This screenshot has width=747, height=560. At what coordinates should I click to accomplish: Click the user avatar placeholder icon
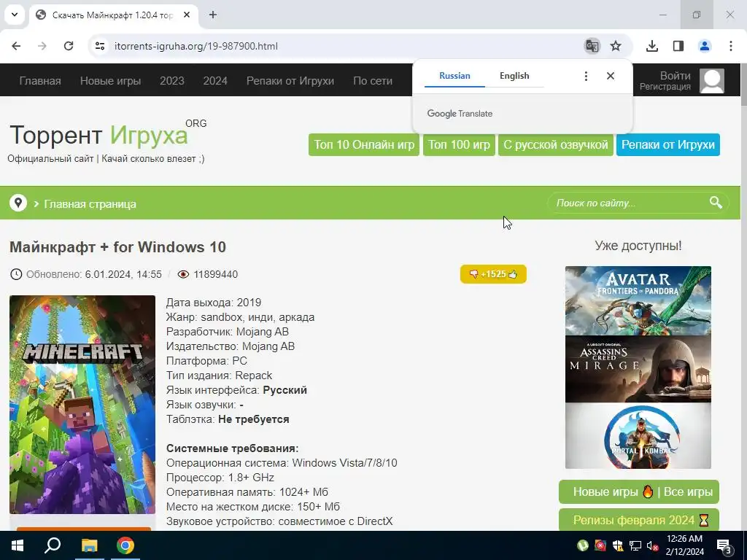[712, 81]
